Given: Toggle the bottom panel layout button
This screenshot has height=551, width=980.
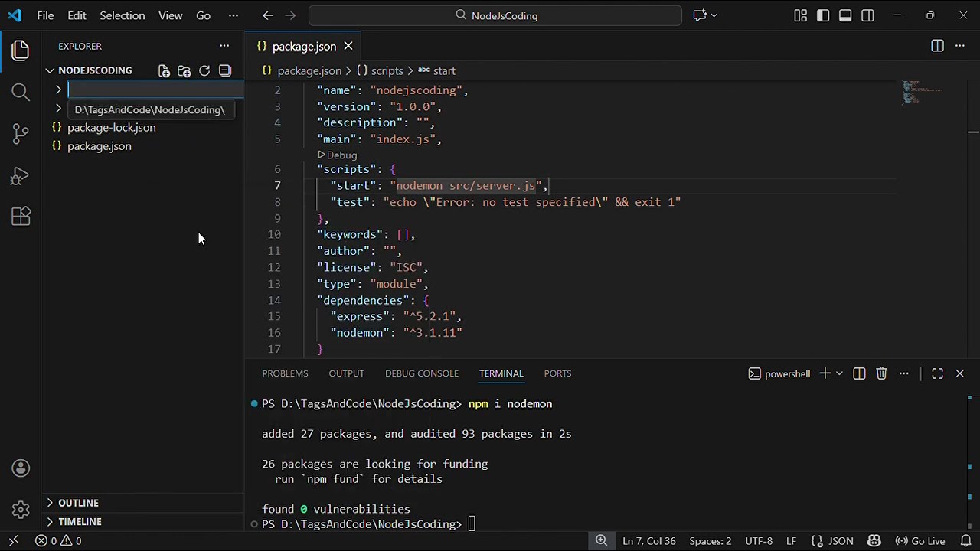Looking at the screenshot, I should [x=845, y=15].
